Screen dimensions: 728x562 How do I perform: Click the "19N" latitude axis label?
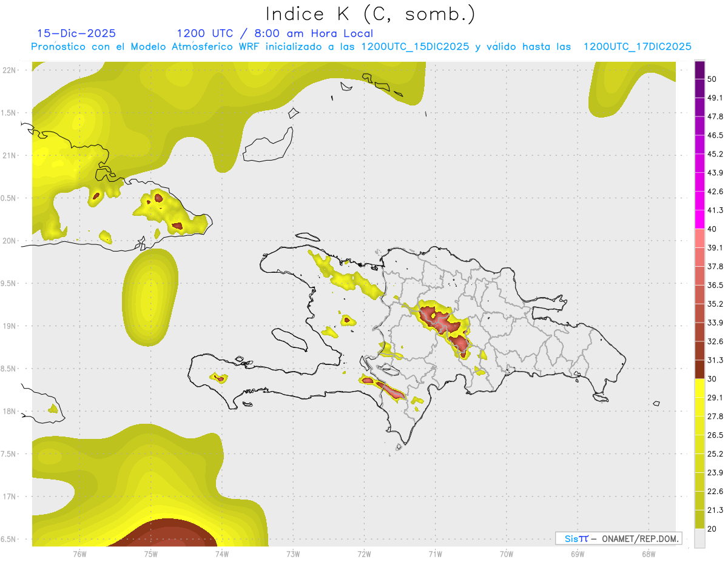pos(10,326)
